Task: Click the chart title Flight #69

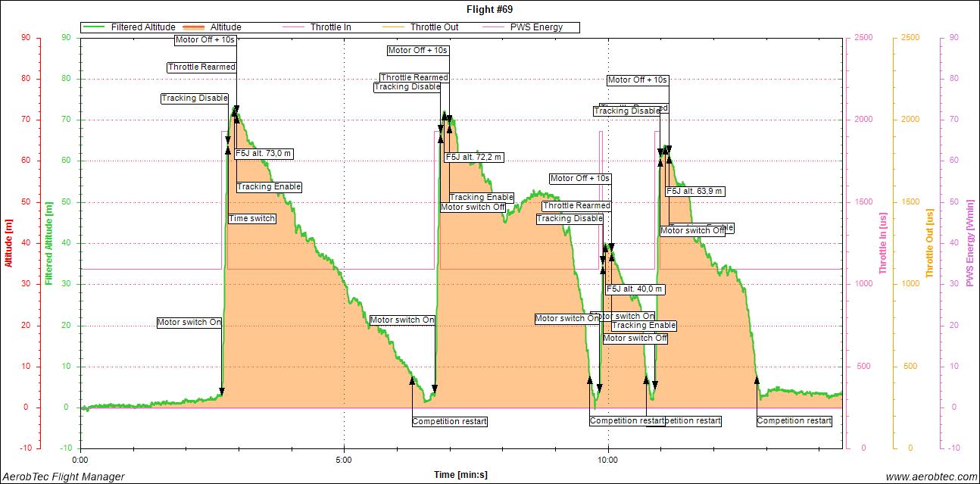Action: click(x=489, y=9)
